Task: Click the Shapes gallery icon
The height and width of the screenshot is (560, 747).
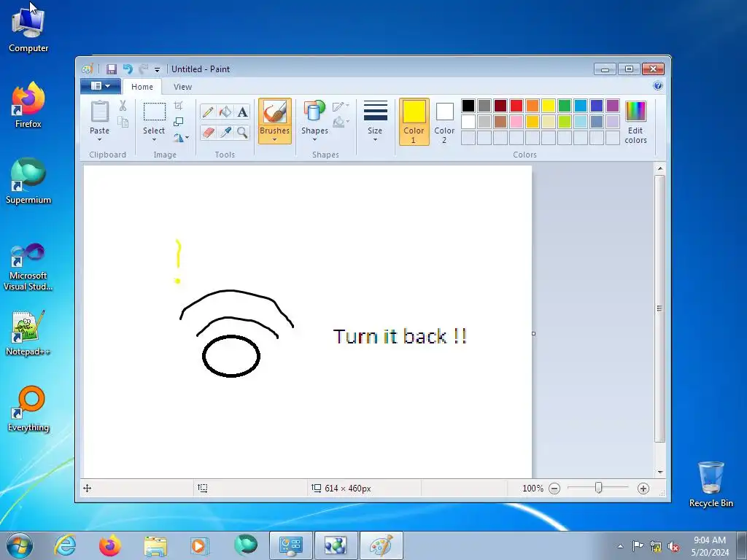Action: pyautogui.click(x=314, y=112)
